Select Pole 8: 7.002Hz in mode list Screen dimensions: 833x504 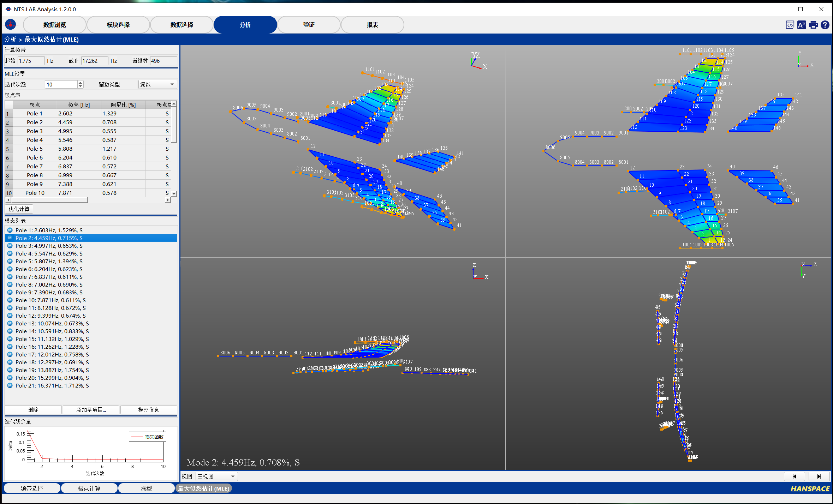click(x=91, y=284)
